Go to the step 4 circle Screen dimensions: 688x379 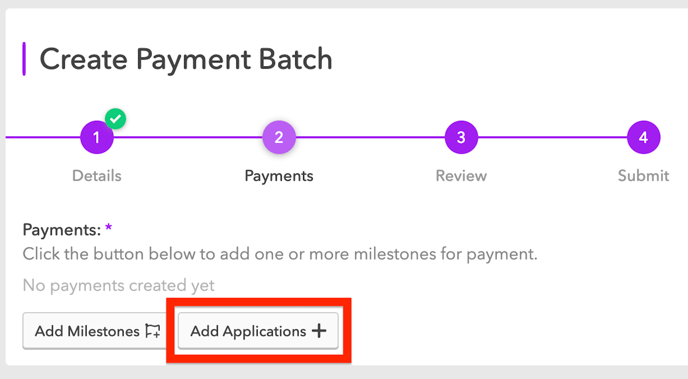point(643,137)
